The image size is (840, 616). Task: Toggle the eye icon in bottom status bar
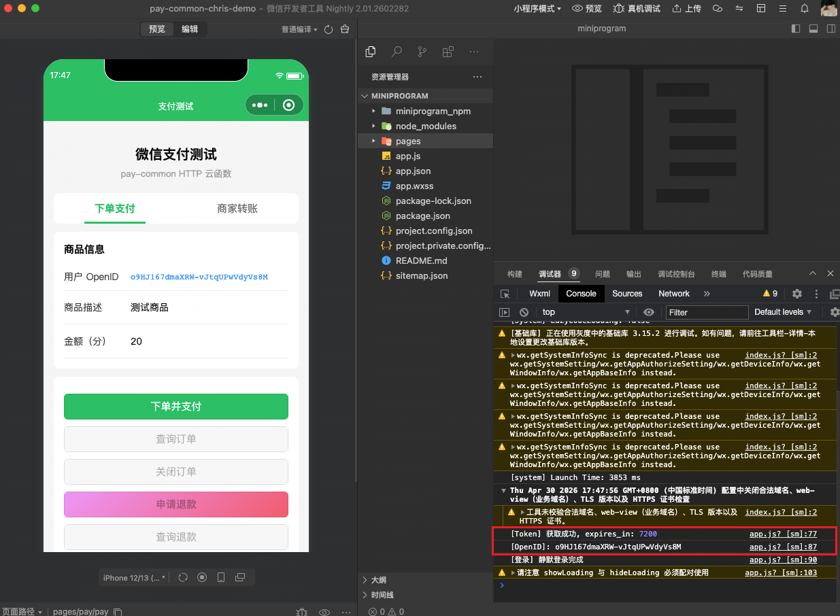click(324, 612)
